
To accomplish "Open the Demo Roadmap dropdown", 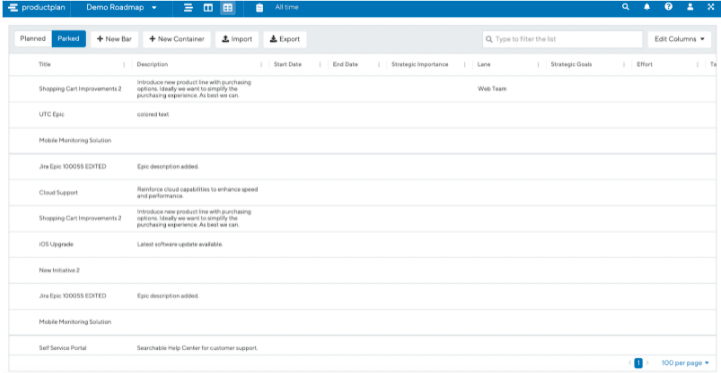I will (121, 8).
